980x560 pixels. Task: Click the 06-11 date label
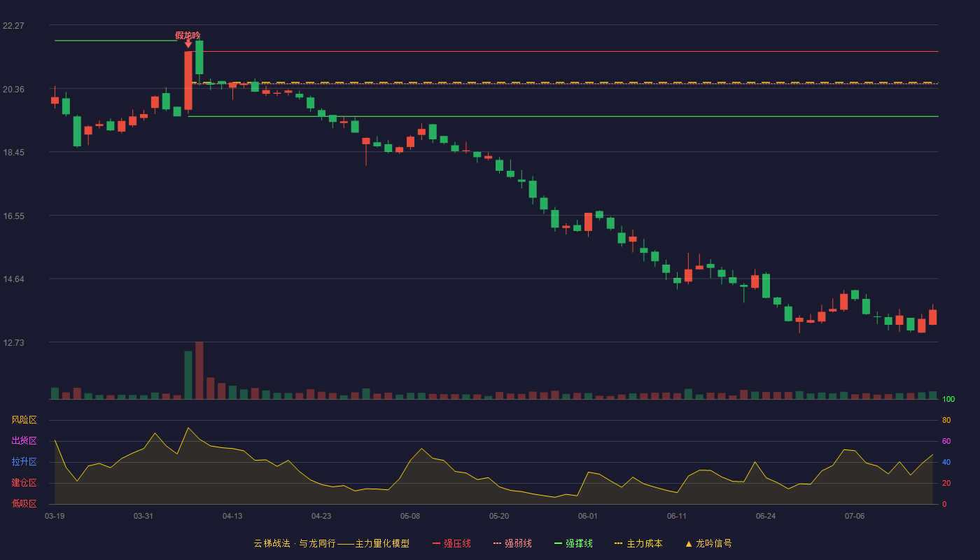(x=677, y=516)
